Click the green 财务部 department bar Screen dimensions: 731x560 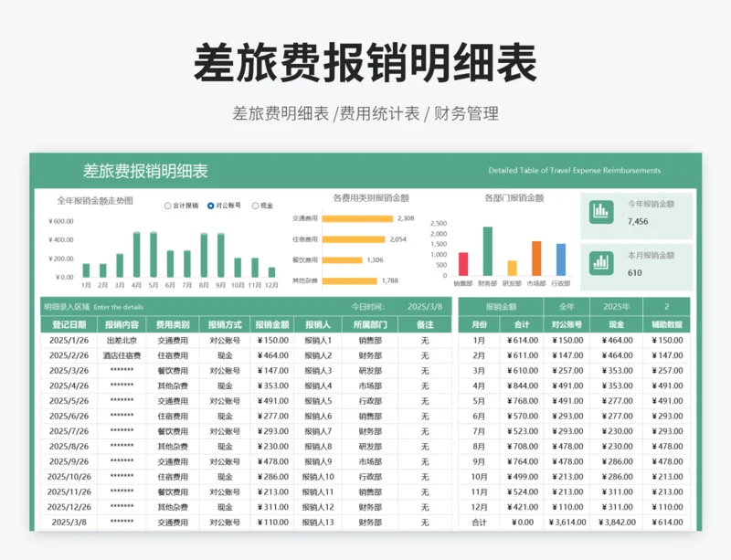(488, 251)
